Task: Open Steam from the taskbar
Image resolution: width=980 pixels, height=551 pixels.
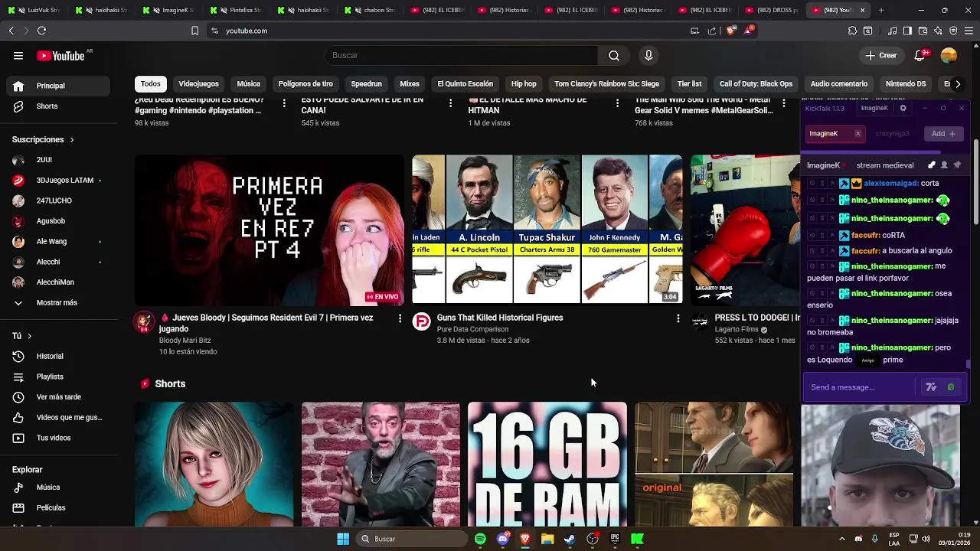Action: tap(570, 539)
